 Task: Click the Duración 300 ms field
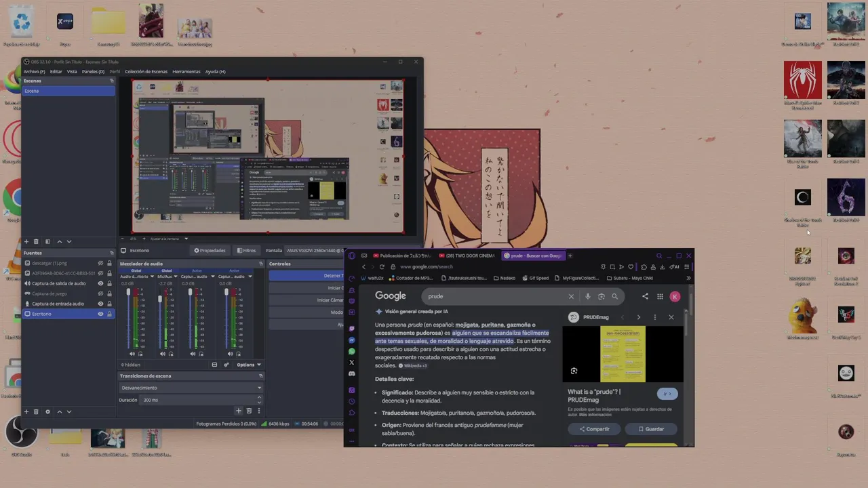pyautogui.click(x=202, y=400)
